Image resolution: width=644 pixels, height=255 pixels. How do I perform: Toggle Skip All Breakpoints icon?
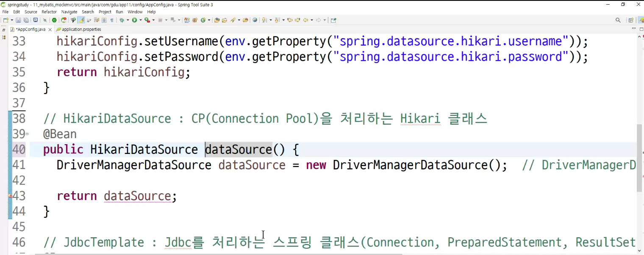coord(45,20)
